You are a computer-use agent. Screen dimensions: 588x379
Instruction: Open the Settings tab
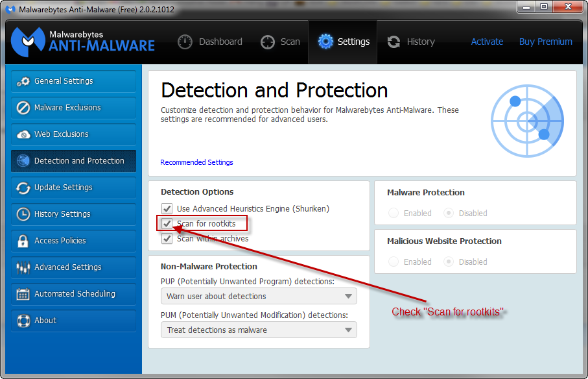343,42
